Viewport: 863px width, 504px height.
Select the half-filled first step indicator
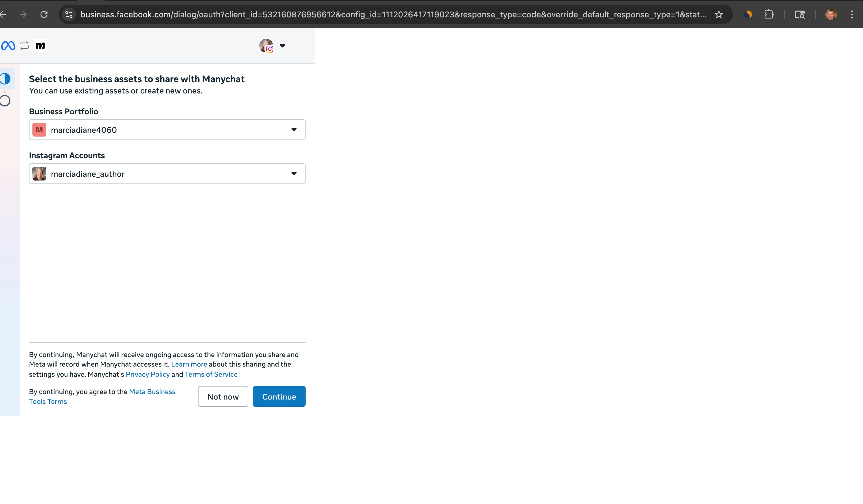[5, 79]
